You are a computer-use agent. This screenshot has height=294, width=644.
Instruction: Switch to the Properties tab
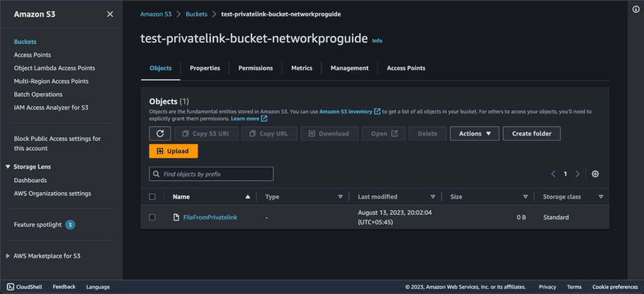click(205, 68)
